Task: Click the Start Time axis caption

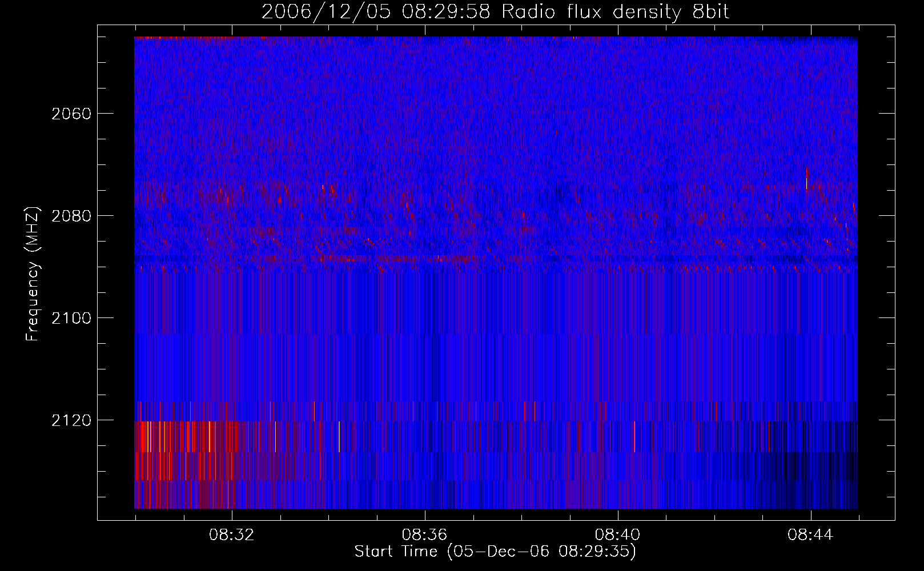Action: point(495,552)
